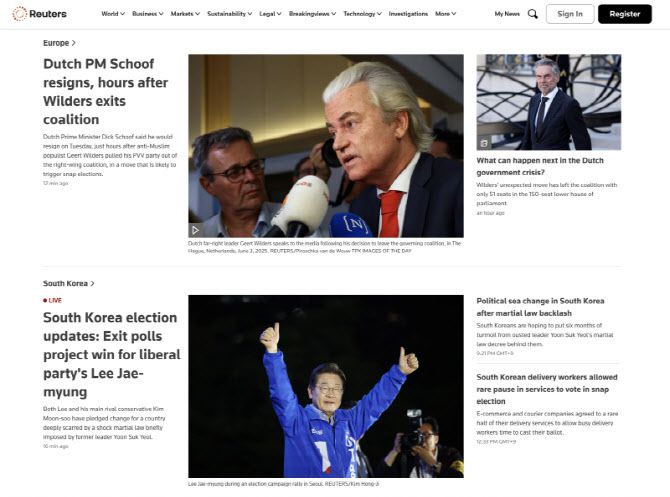
Task: Open the search magnifier icon
Action: 532,14
